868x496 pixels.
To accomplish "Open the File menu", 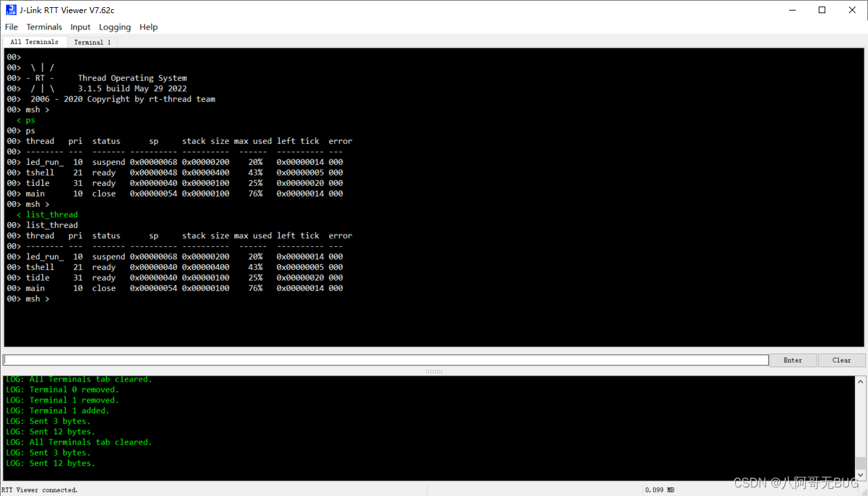I will coord(11,27).
